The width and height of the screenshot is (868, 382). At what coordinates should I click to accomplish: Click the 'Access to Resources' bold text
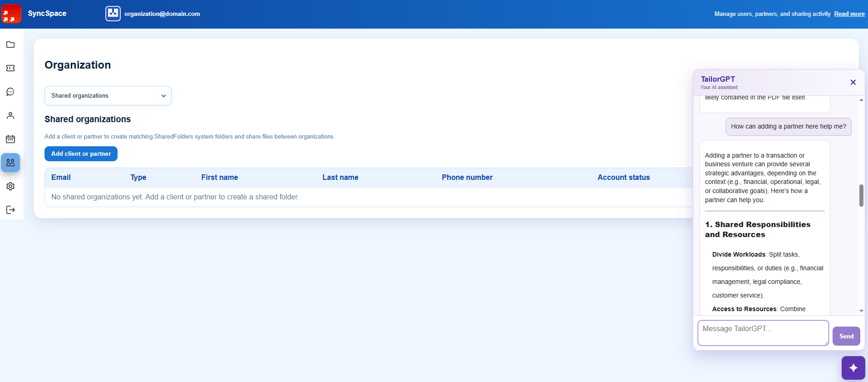pos(744,309)
